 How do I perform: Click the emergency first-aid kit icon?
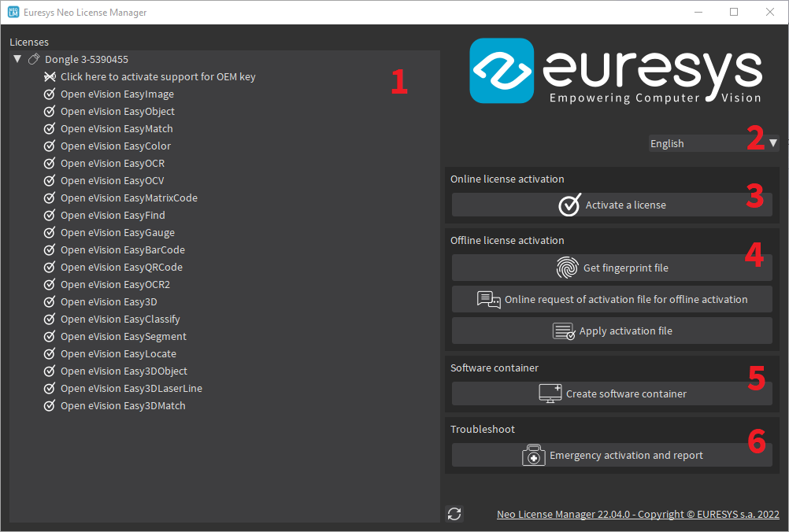tap(534, 455)
